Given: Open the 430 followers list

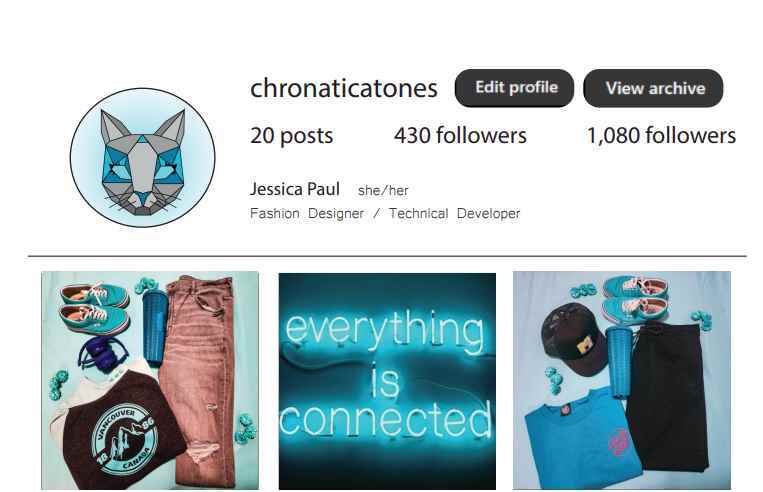Looking at the screenshot, I should pos(460,135).
